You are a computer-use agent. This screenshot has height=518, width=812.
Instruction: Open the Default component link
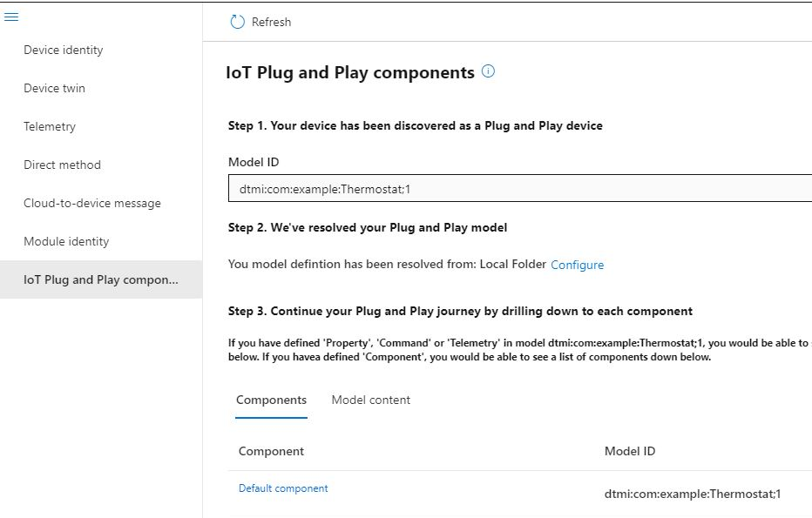283,488
